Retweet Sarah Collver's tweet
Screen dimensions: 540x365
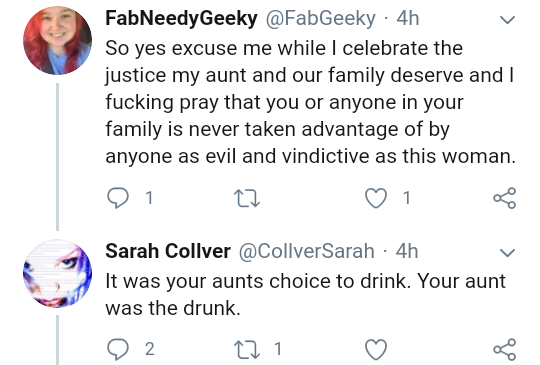(x=247, y=350)
